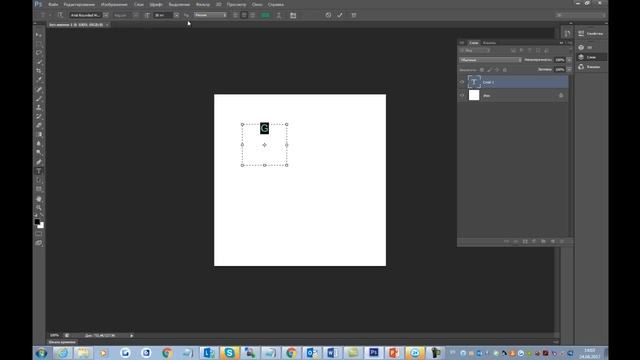
Task: Set the text alignment to left
Action: coord(236,15)
